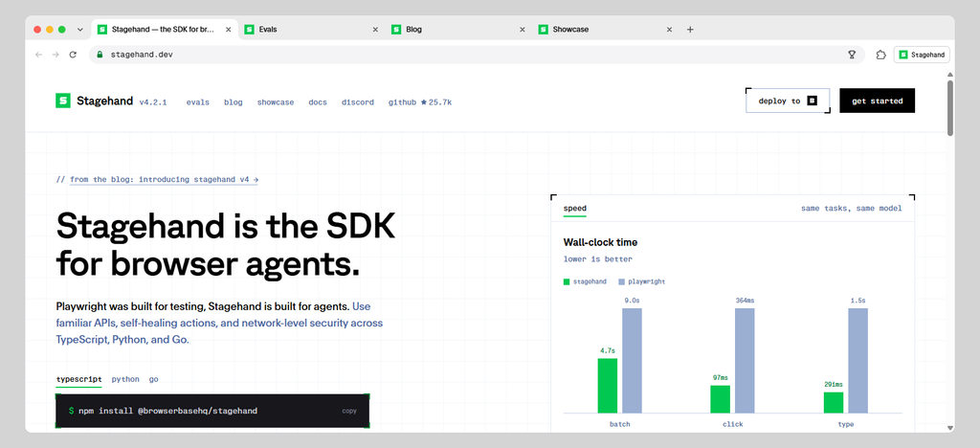
Task: Click the yellow macOS minimize button
Action: click(x=50, y=30)
